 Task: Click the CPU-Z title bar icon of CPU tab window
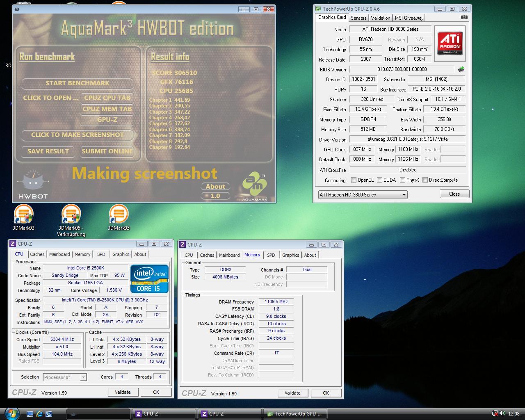pyautogui.click(x=13, y=244)
